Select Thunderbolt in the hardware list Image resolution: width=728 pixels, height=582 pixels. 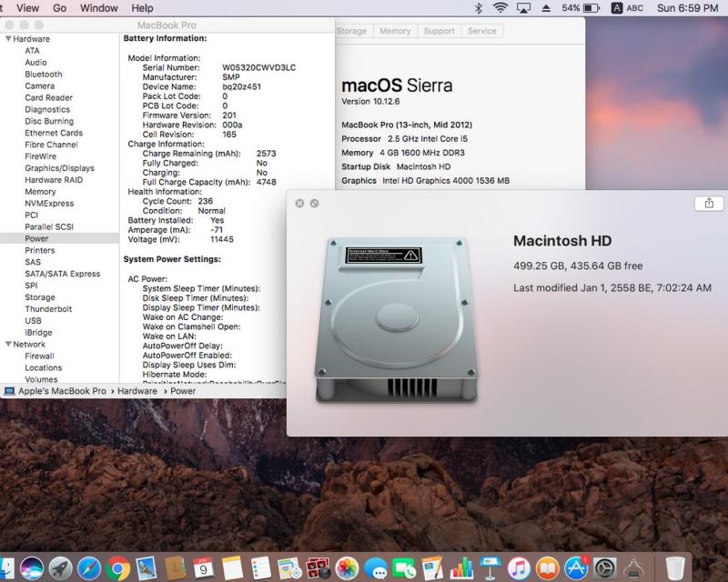47,309
